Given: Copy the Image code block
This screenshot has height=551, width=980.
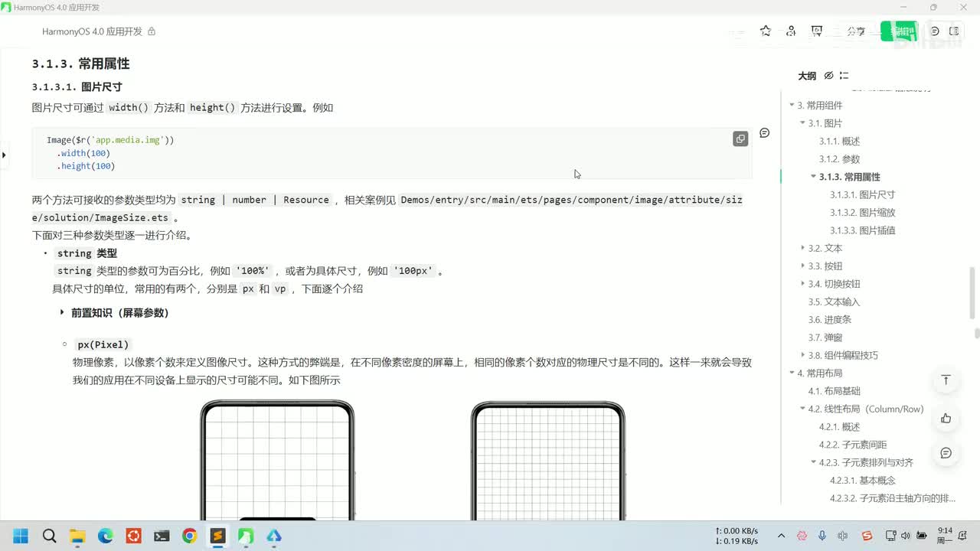Looking at the screenshot, I should coord(740,139).
